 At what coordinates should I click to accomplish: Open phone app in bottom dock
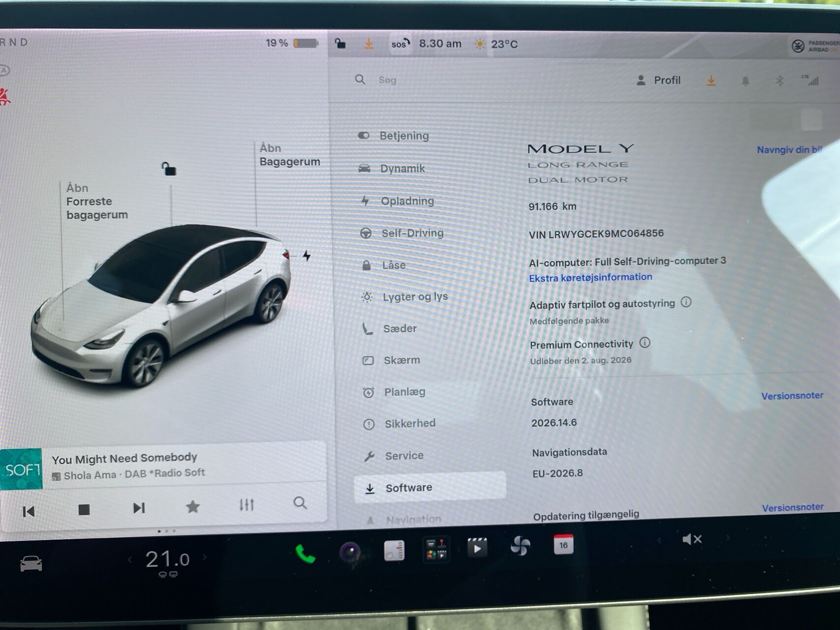[x=305, y=554]
